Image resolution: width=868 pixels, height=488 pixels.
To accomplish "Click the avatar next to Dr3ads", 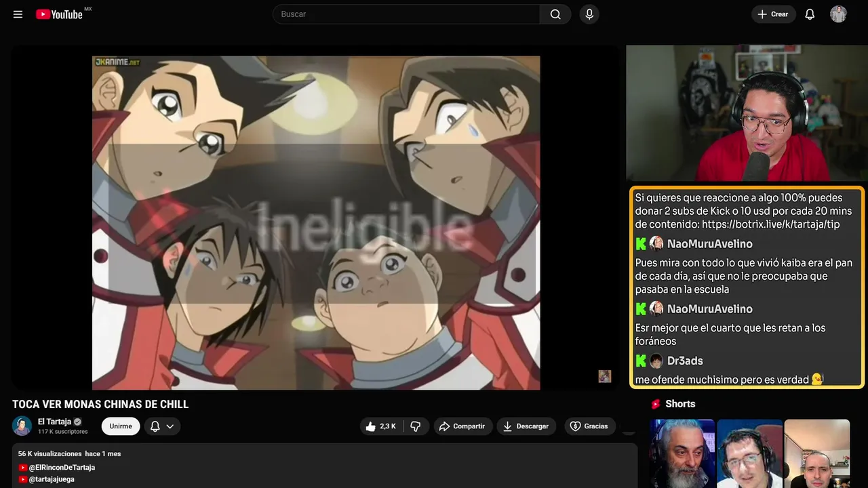I will pyautogui.click(x=656, y=361).
